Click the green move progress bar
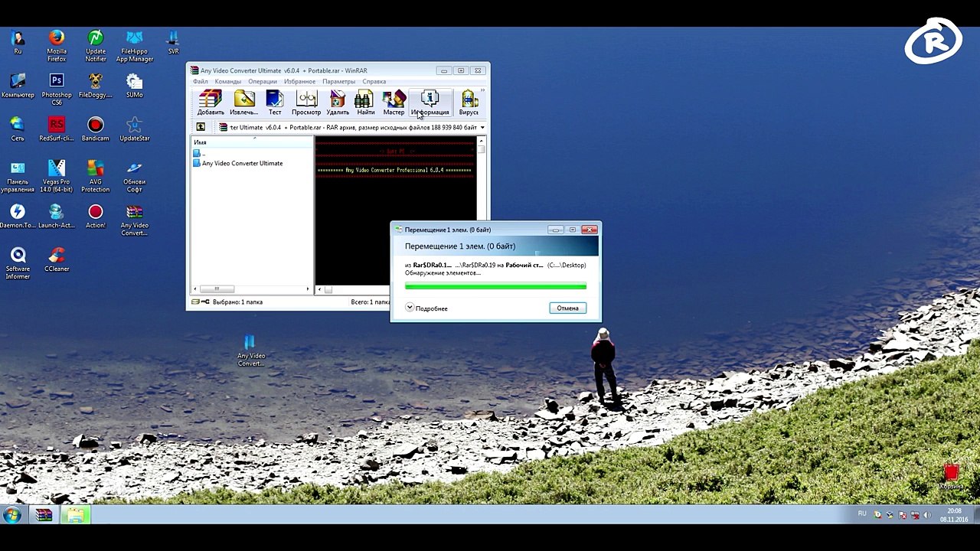This screenshot has height=551, width=980. (495, 286)
